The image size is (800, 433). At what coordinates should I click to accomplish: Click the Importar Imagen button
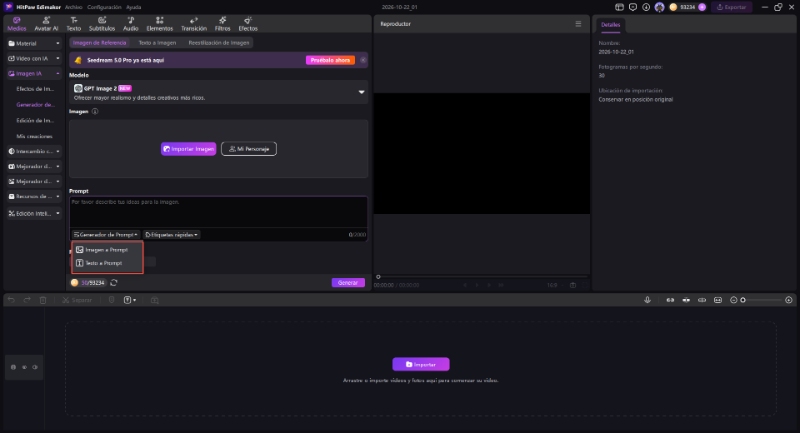point(188,149)
